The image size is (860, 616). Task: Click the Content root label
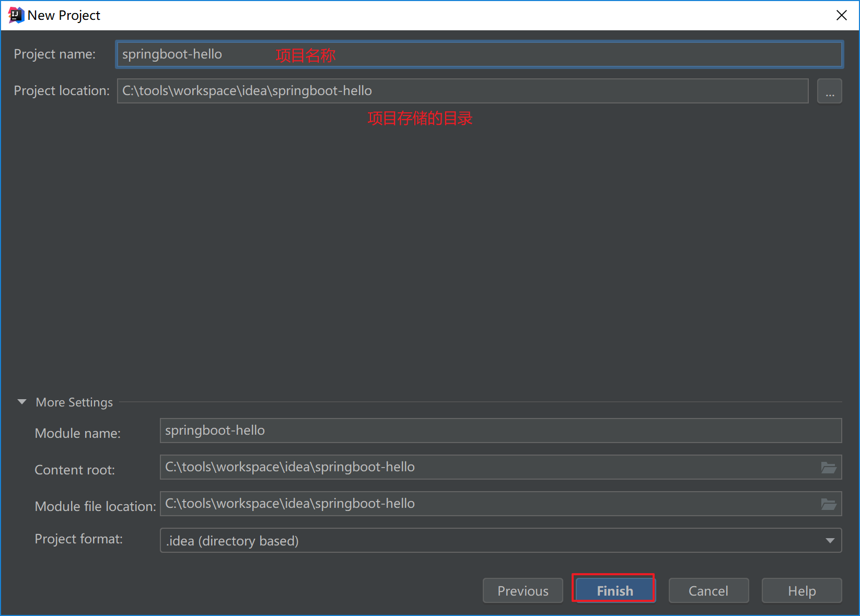point(75,470)
